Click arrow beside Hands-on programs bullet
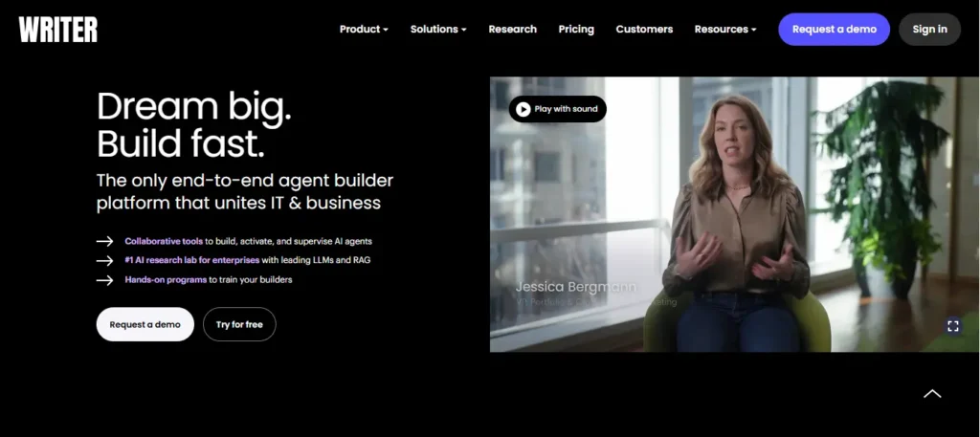The width and height of the screenshot is (980, 437). [x=104, y=279]
